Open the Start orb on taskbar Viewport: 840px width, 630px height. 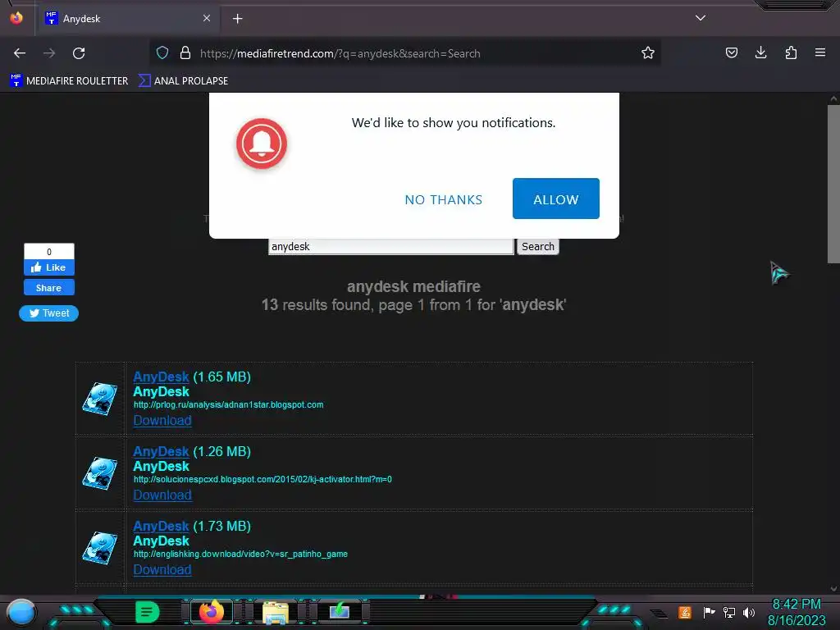(21, 612)
